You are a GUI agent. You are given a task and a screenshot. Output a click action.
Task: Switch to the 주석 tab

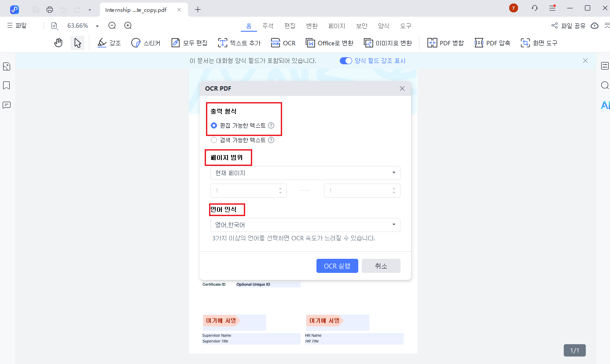268,26
